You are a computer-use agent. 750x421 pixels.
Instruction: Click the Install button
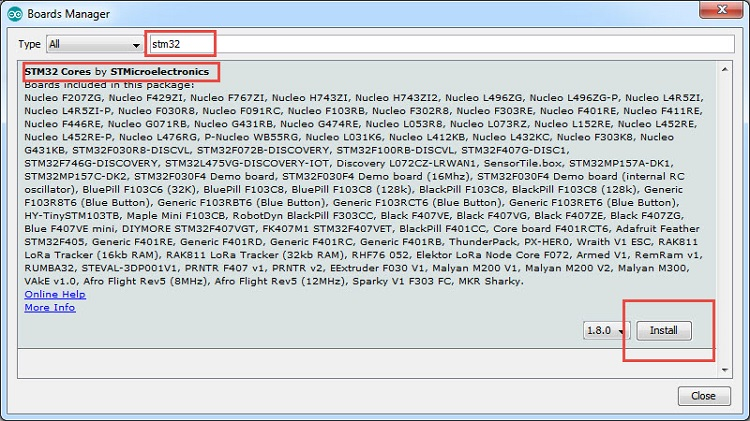pos(664,331)
